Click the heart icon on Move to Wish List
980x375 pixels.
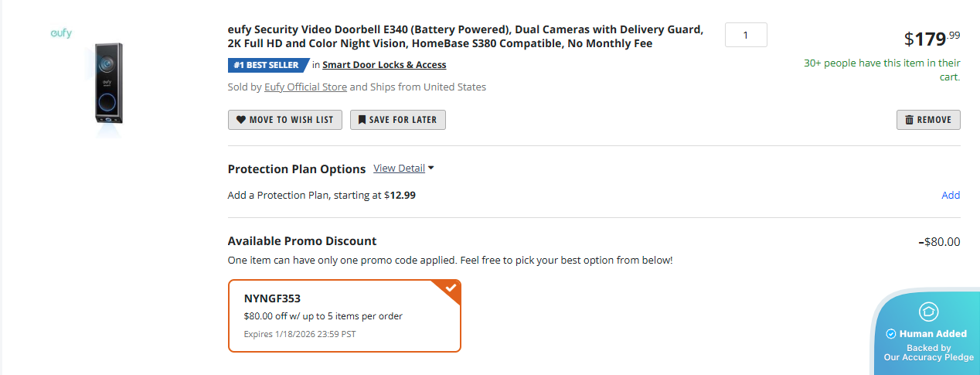tap(240, 120)
